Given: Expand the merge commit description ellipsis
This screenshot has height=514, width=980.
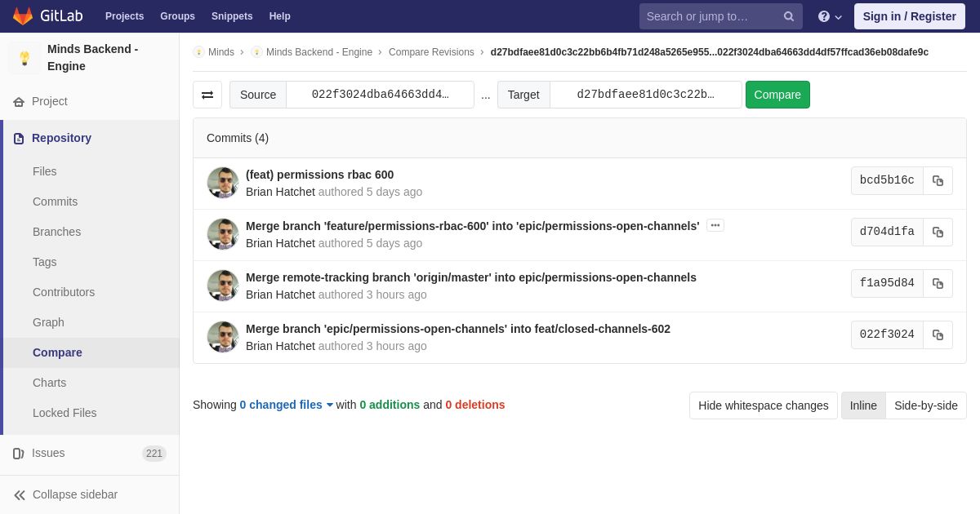Looking at the screenshot, I should tap(715, 226).
